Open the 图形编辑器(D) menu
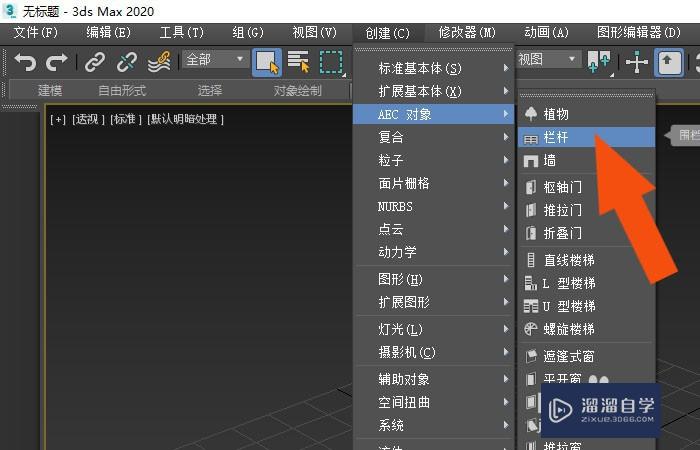The width and height of the screenshot is (700, 450). (639, 33)
